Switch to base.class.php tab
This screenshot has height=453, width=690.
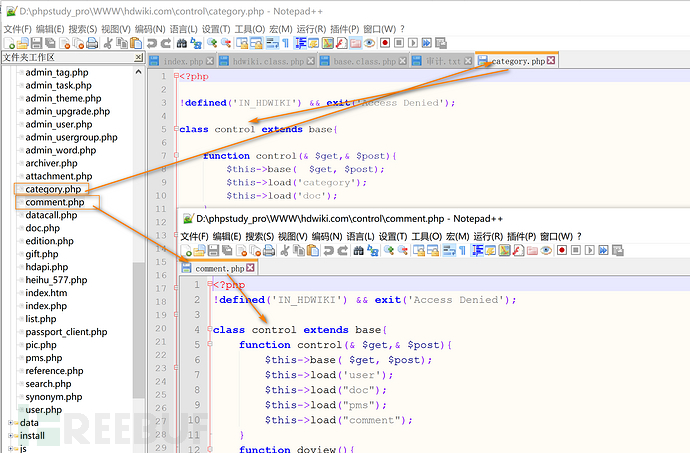point(364,61)
